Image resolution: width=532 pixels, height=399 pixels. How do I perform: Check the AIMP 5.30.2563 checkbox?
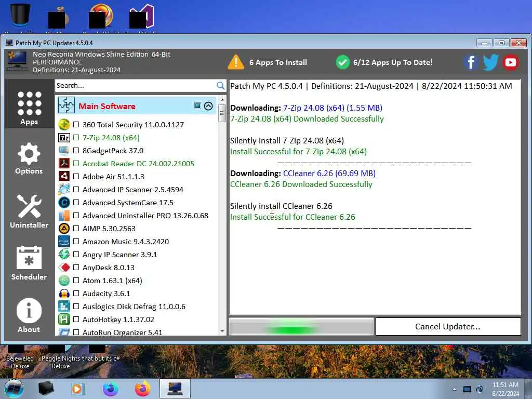click(76, 229)
